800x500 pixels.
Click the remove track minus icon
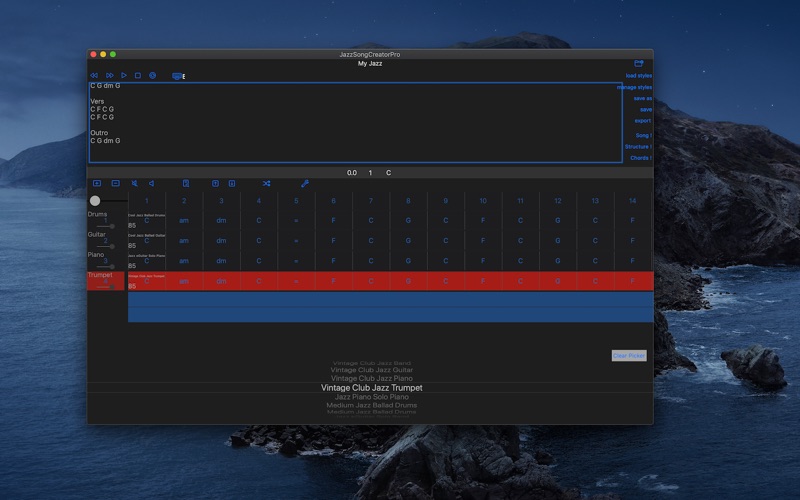115,183
